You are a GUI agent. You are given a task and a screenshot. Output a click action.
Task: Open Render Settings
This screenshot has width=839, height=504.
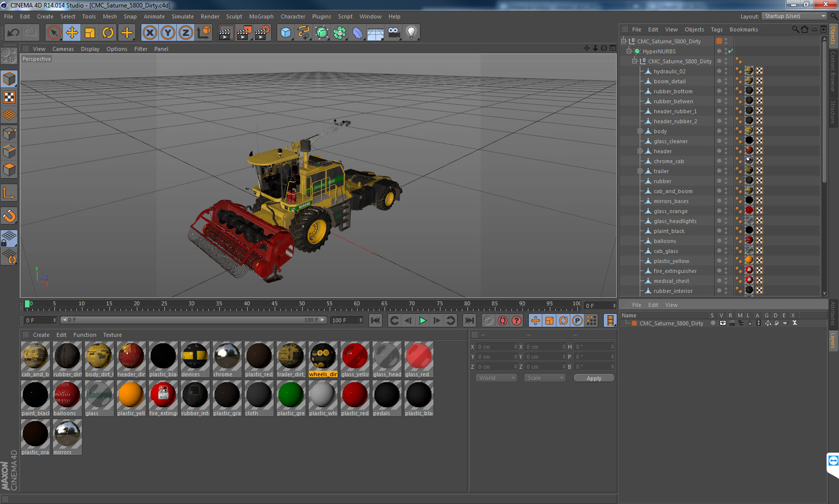pyautogui.click(x=263, y=33)
